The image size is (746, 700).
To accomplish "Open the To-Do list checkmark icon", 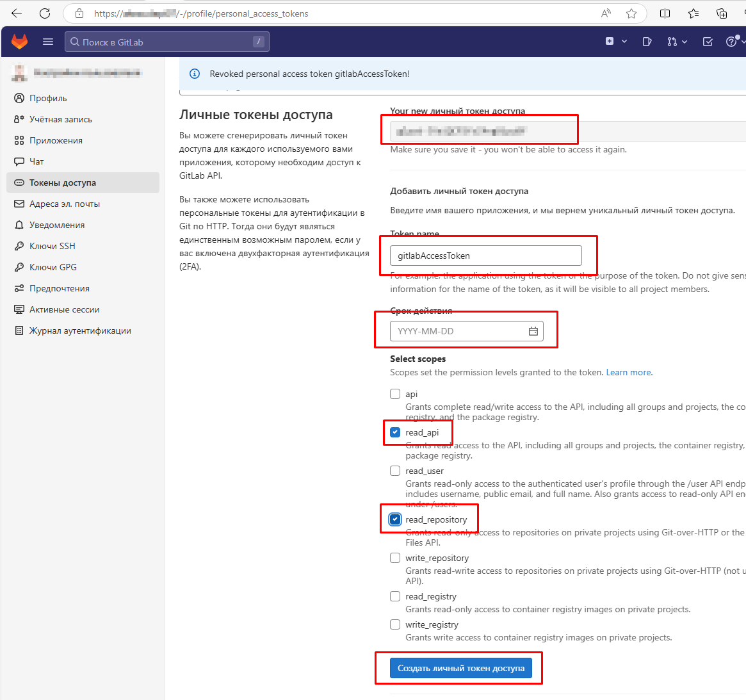I will coord(708,42).
